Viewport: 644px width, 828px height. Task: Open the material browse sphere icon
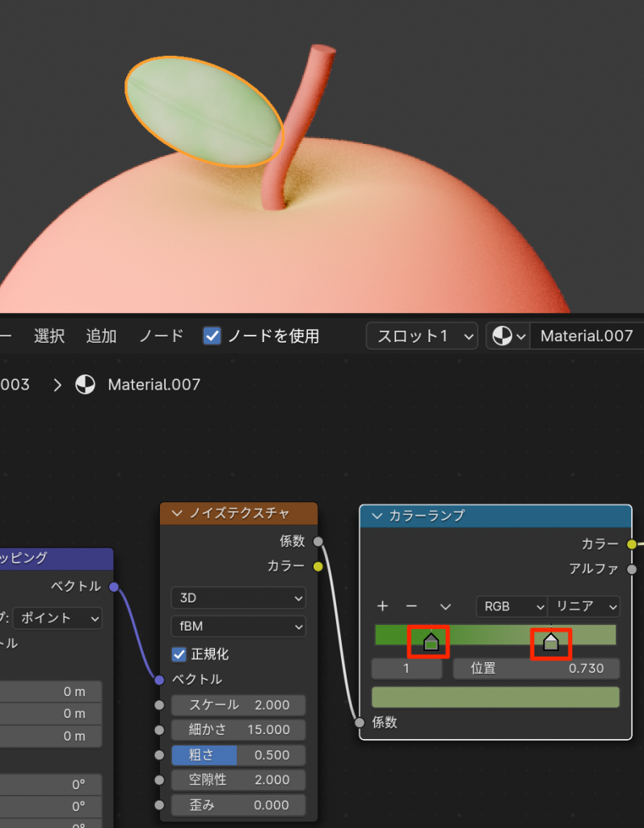pos(507,336)
